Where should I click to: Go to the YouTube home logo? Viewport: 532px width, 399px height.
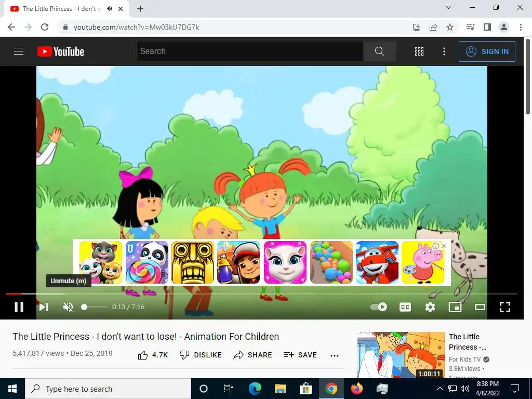coord(61,51)
